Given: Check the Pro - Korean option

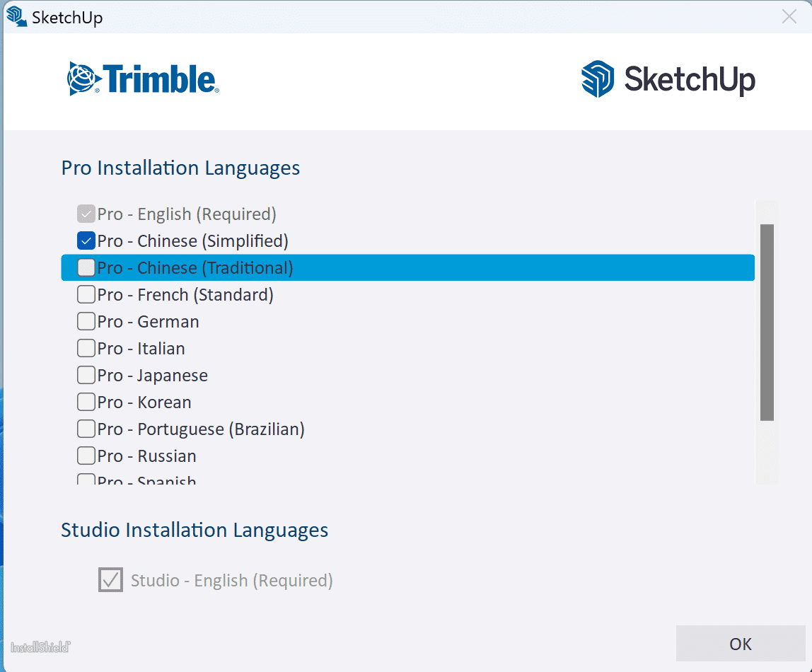Looking at the screenshot, I should [x=86, y=402].
